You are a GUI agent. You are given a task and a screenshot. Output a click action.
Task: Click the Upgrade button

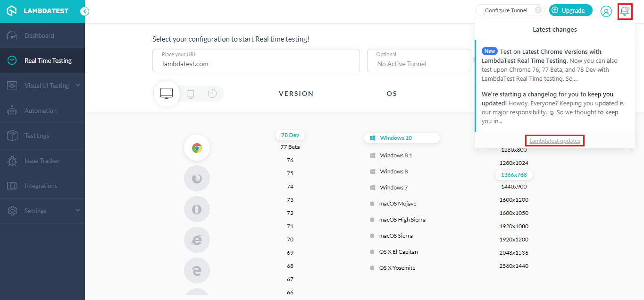pos(570,10)
